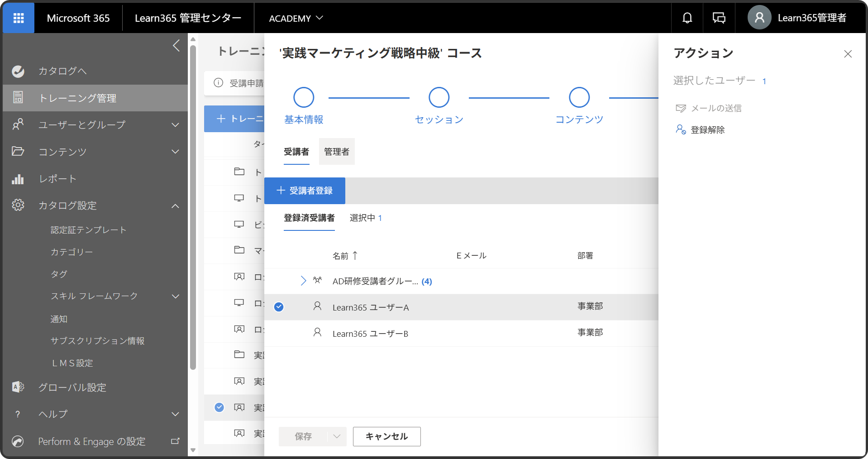The image size is (868, 459).
Task: Open グローバル設定 in the sidebar
Action: coord(95,387)
